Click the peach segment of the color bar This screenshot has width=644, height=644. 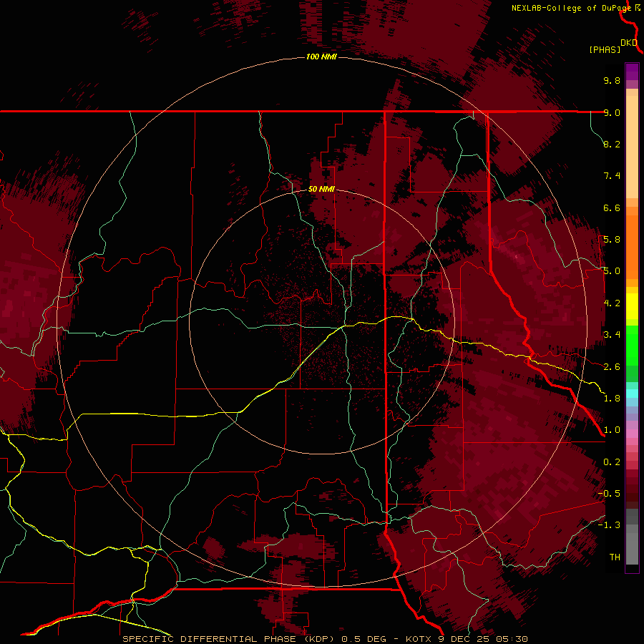tap(632, 147)
